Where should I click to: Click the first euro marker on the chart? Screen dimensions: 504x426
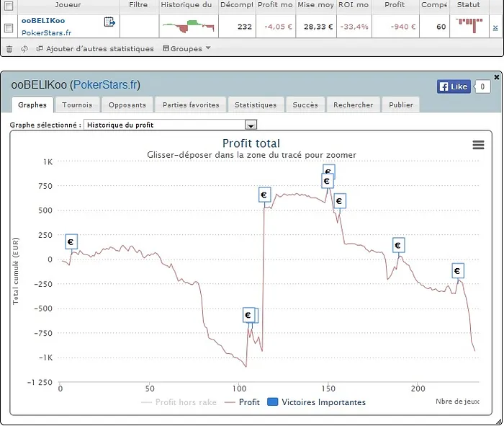click(x=71, y=242)
